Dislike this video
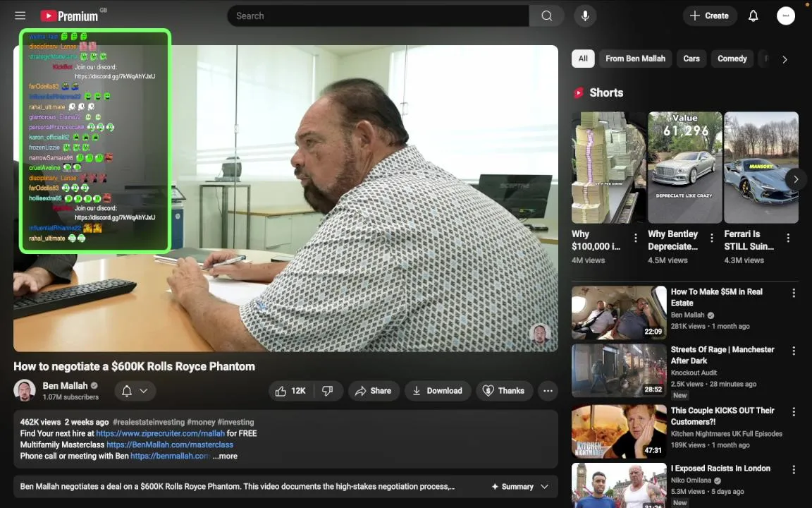 pos(328,391)
